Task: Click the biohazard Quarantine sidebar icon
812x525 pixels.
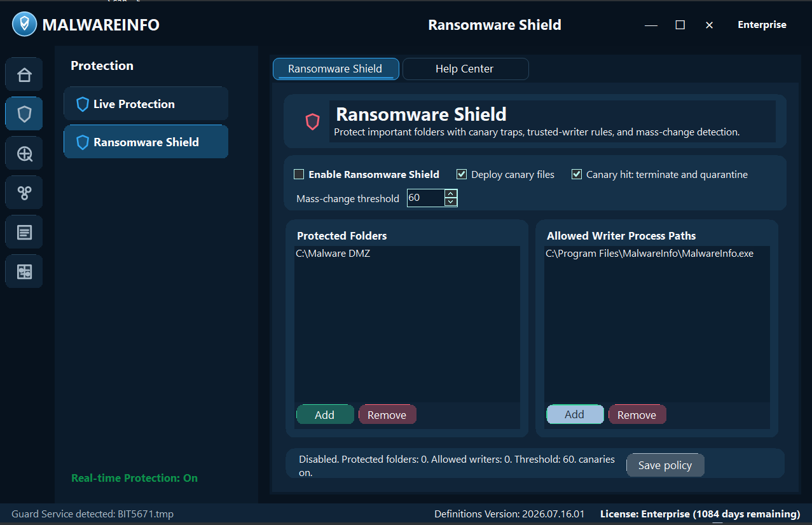Action: click(24, 193)
